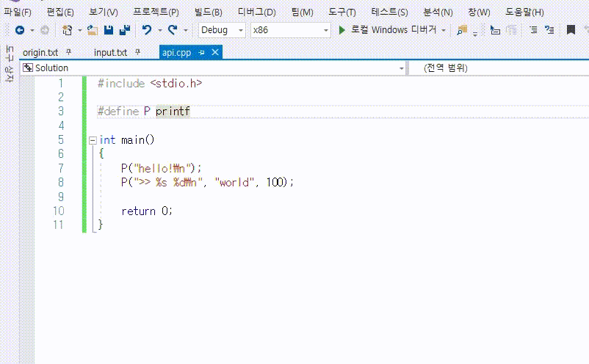Click the P("hello!\n"); code line
The height and width of the screenshot is (364, 589).
[x=161, y=168]
